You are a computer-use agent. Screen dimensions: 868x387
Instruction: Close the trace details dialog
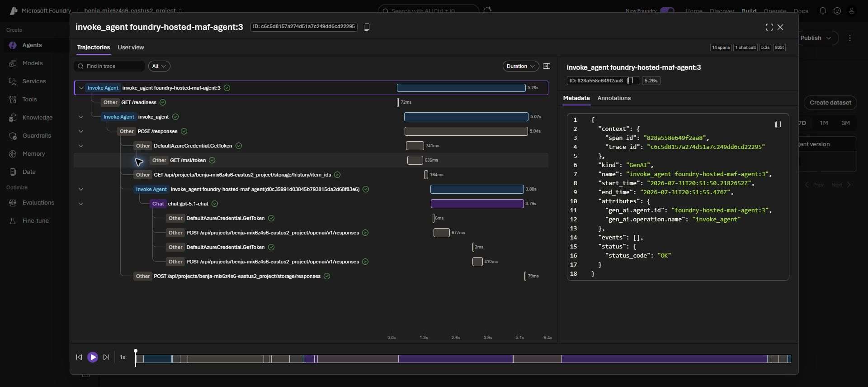[x=780, y=27]
